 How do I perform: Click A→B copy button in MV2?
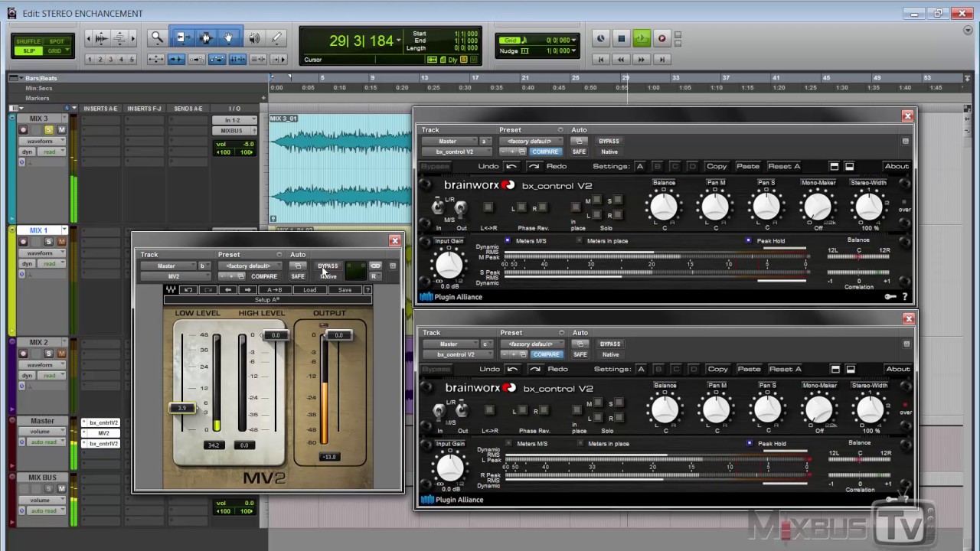[275, 290]
